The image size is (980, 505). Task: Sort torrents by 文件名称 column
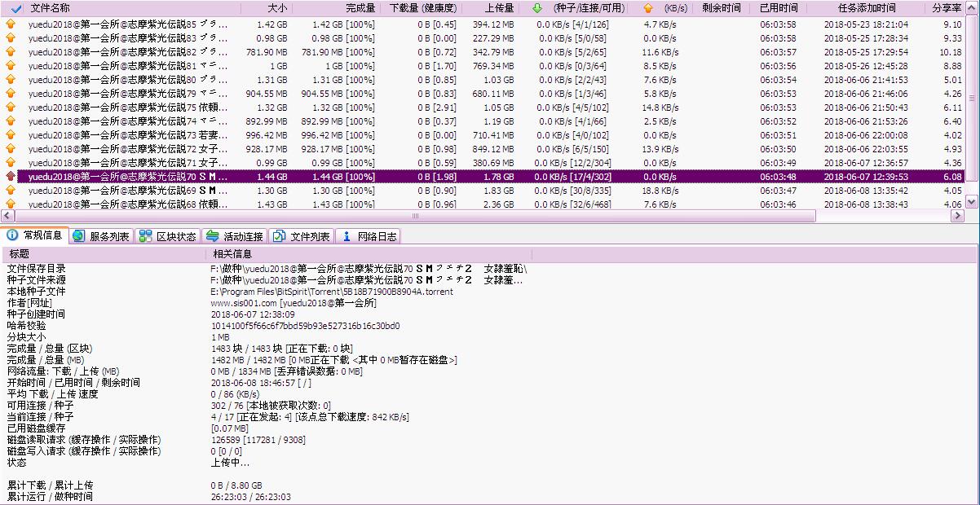(x=50, y=8)
